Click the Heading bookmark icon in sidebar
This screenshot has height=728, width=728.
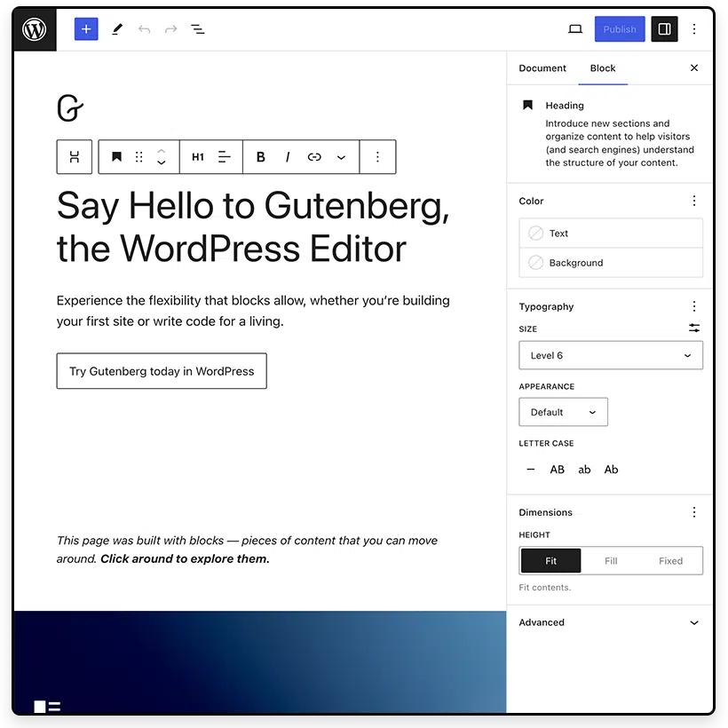[527, 105]
